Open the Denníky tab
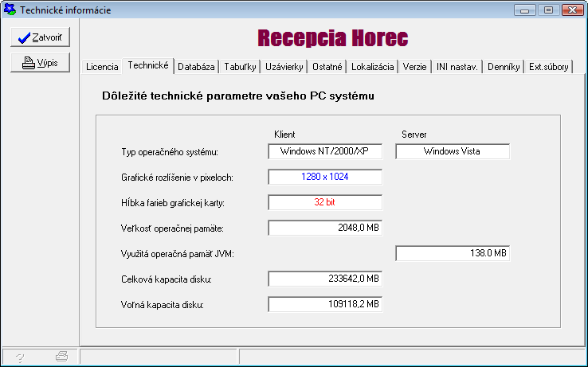 pos(504,68)
